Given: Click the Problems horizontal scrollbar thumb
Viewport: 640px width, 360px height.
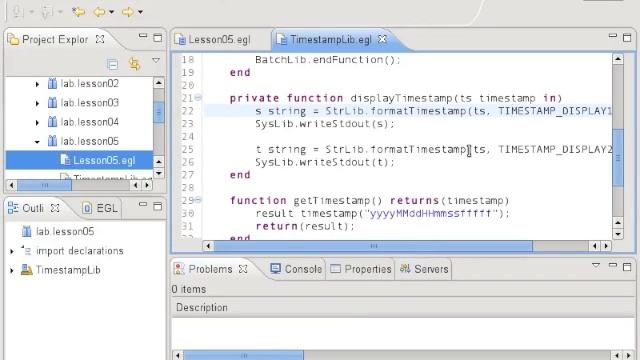Looking at the screenshot, I should [x=244, y=355].
